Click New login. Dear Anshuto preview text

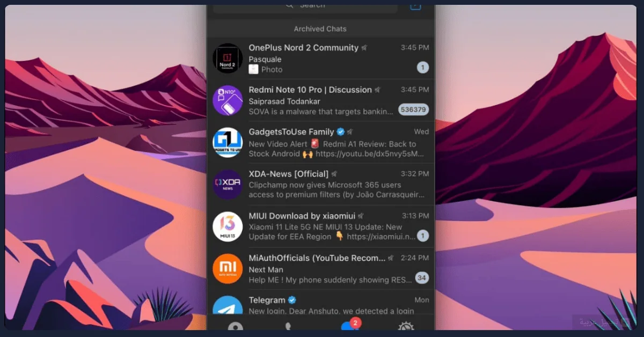coord(331,311)
